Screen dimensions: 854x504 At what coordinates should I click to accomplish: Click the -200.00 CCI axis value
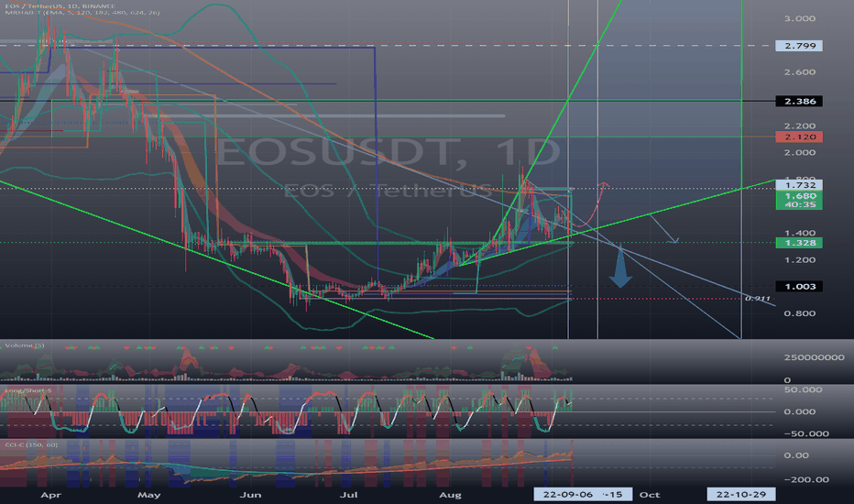[806, 479]
